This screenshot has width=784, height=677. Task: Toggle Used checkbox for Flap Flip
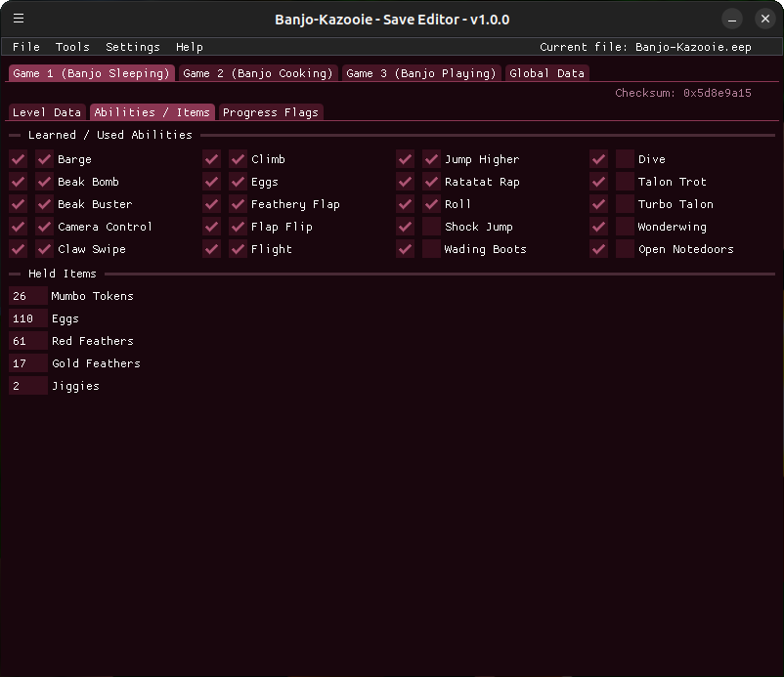(x=238, y=227)
